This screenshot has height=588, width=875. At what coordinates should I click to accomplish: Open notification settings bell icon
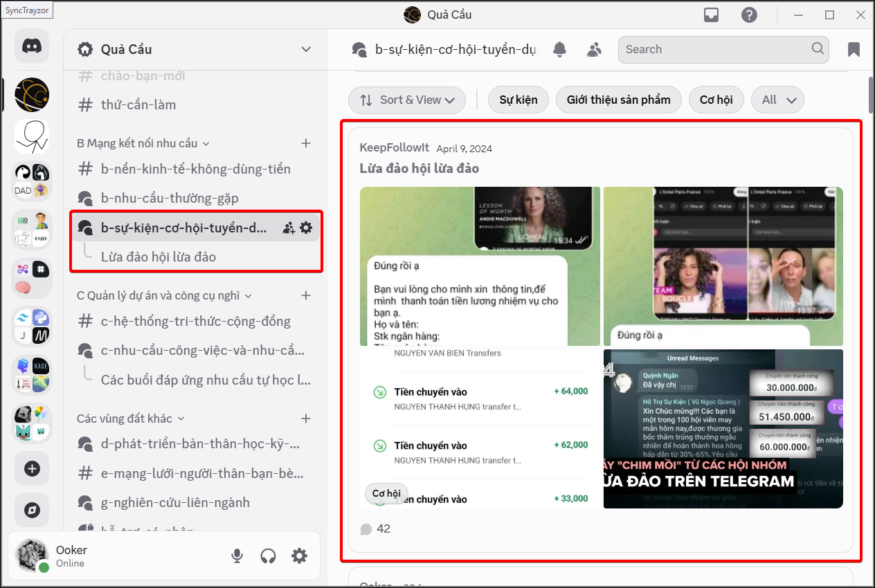559,49
